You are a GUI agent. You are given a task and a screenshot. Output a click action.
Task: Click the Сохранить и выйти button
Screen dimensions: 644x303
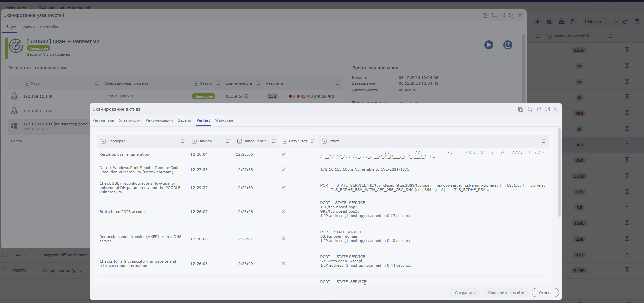pos(506,293)
